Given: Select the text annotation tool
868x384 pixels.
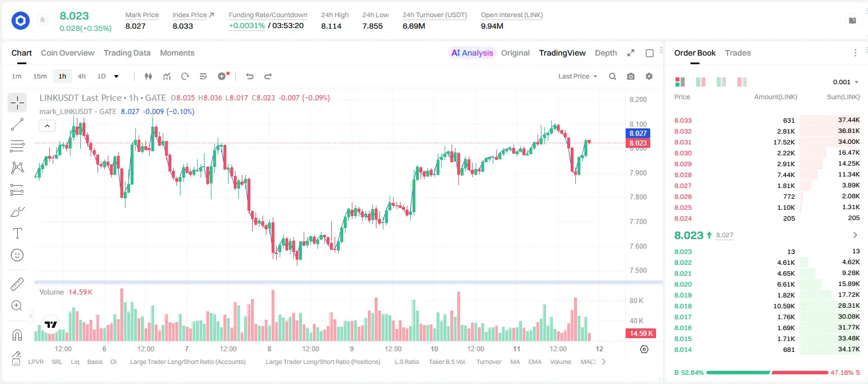Looking at the screenshot, I should tap(17, 233).
